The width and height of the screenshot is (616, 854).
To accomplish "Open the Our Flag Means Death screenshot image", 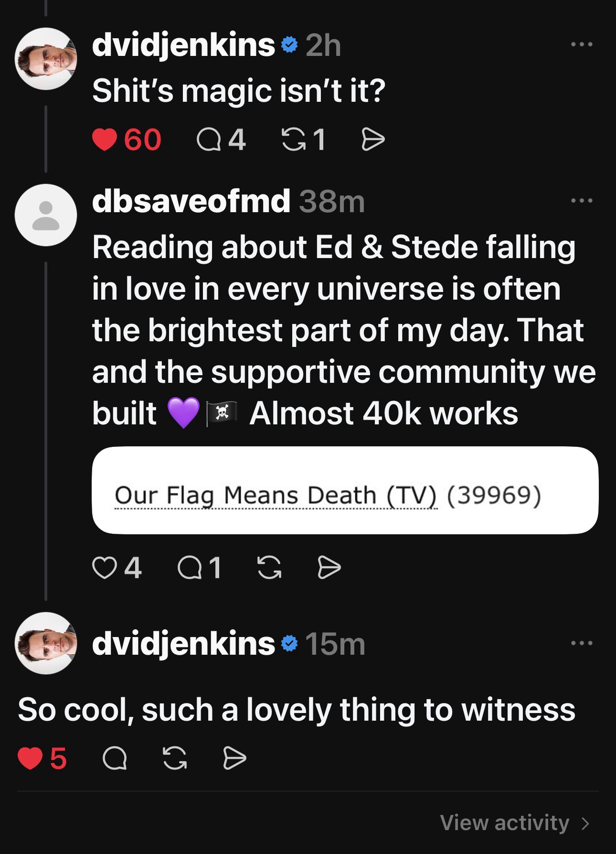I will click(345, 490).
